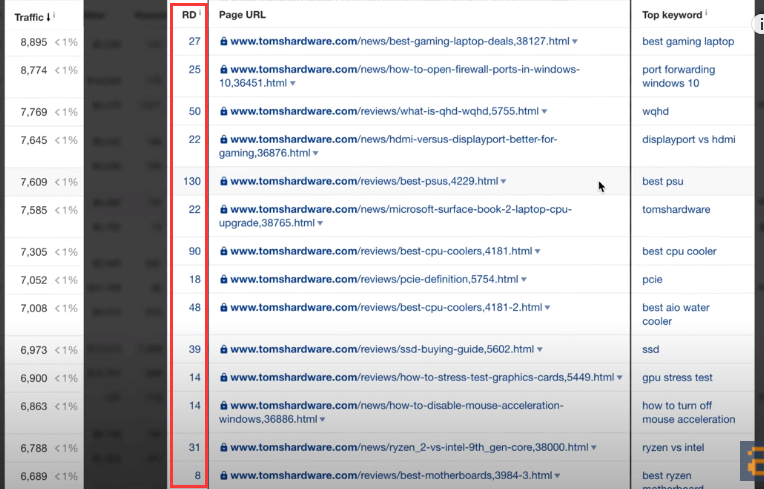Click the 'best gaming laptop' keyword
The image size is (764, 489).
tap(688, 42)
